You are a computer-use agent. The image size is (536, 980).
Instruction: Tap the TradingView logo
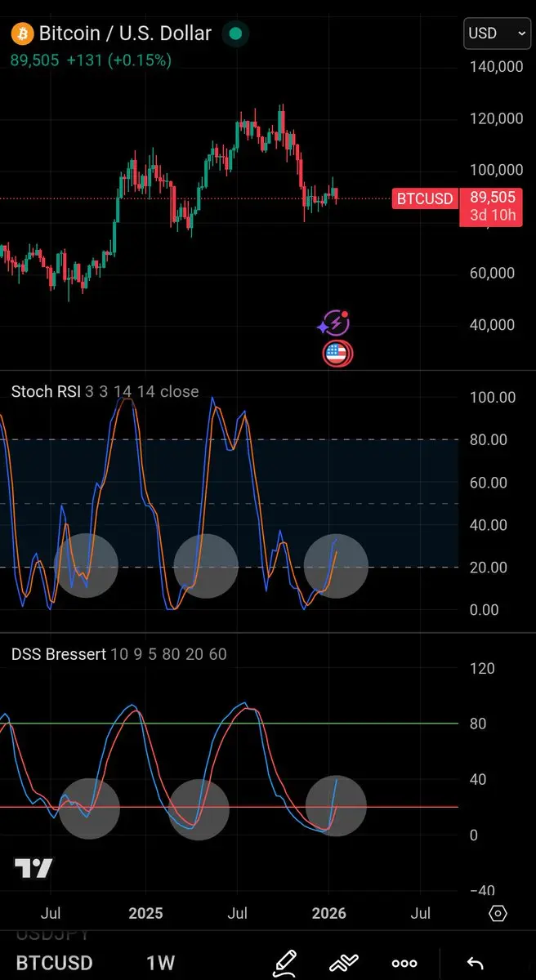34,869
